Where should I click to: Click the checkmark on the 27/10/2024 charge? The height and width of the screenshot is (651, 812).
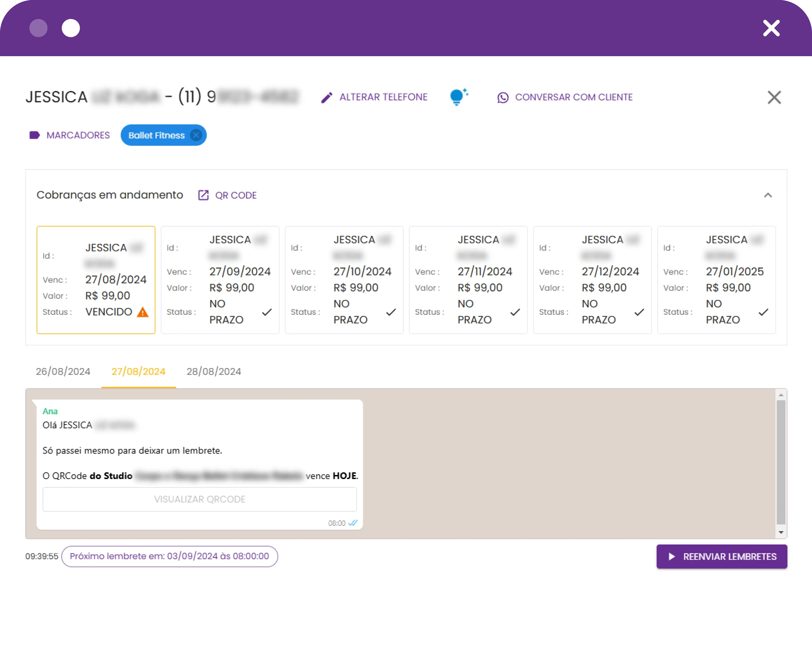click(x=391, y=312)
